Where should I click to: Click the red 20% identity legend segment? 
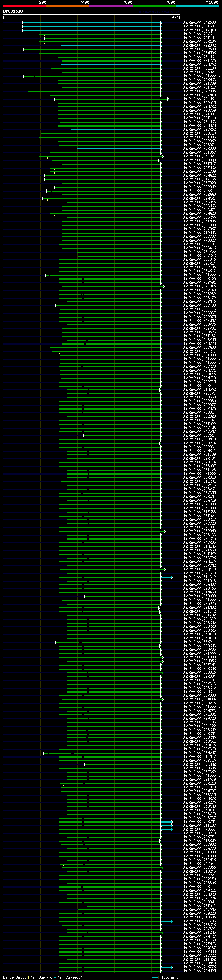click(x=25, y=6)
